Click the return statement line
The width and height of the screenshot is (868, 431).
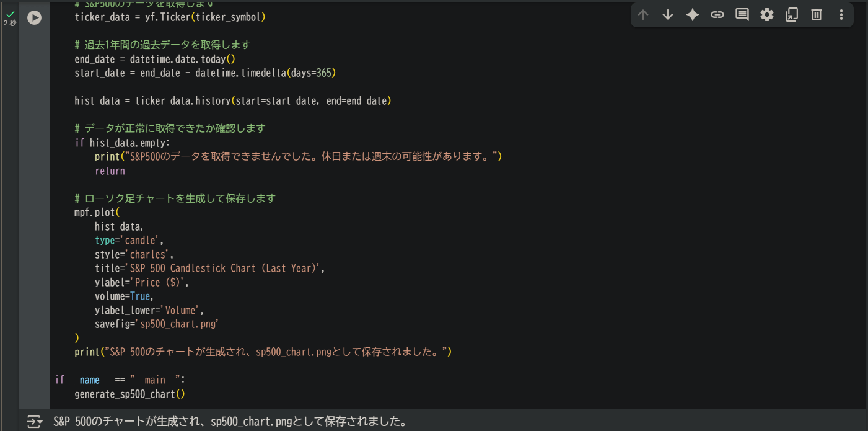pyautogui.click(x=110, y=171)
